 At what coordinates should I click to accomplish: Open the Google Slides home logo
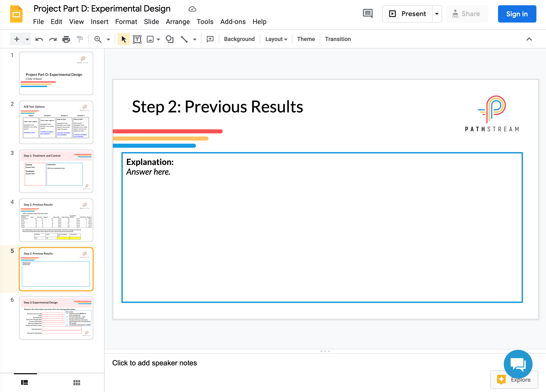pyautogui.click(x=16, y=14)
